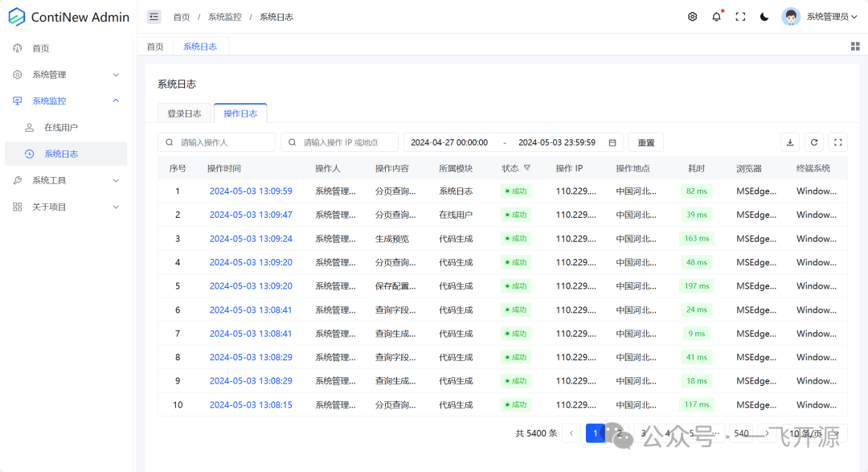Switch to the 登录日志 tab
The width and height of the screenshot is (868, 472).
[184, 113]
